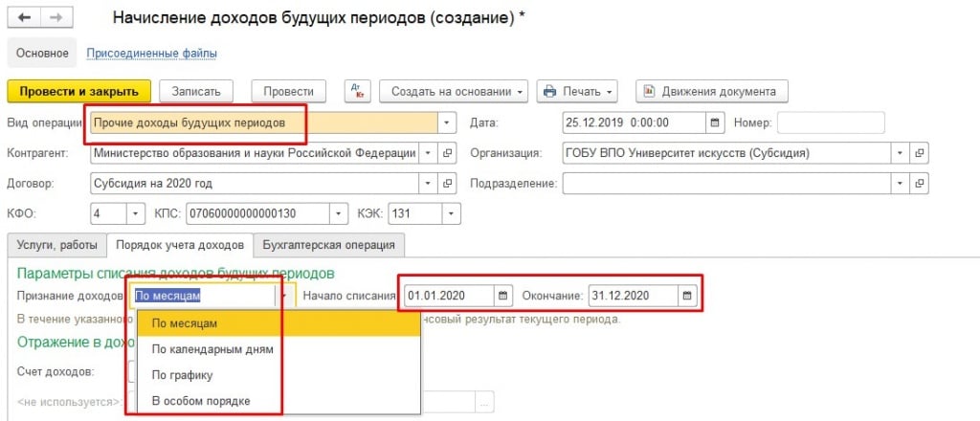Select В особом порядке option
This screenshot has width=980, height=421.
click(201, 401)
